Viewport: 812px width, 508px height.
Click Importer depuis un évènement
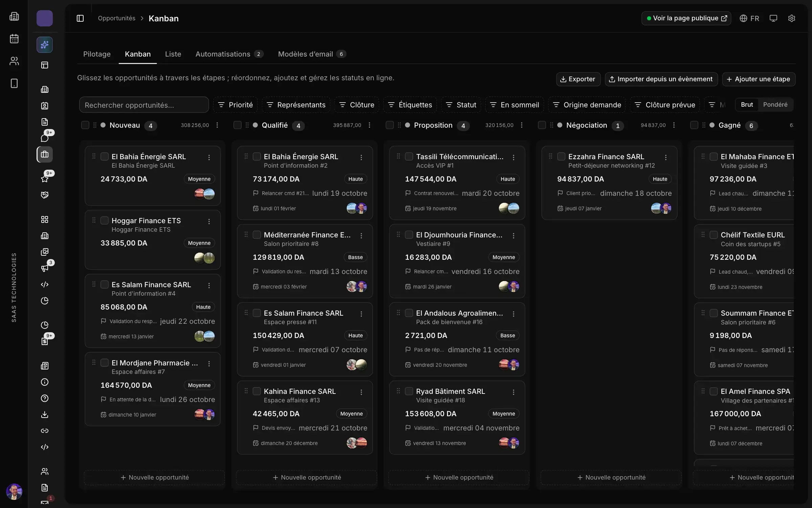(x=661, y=79)
